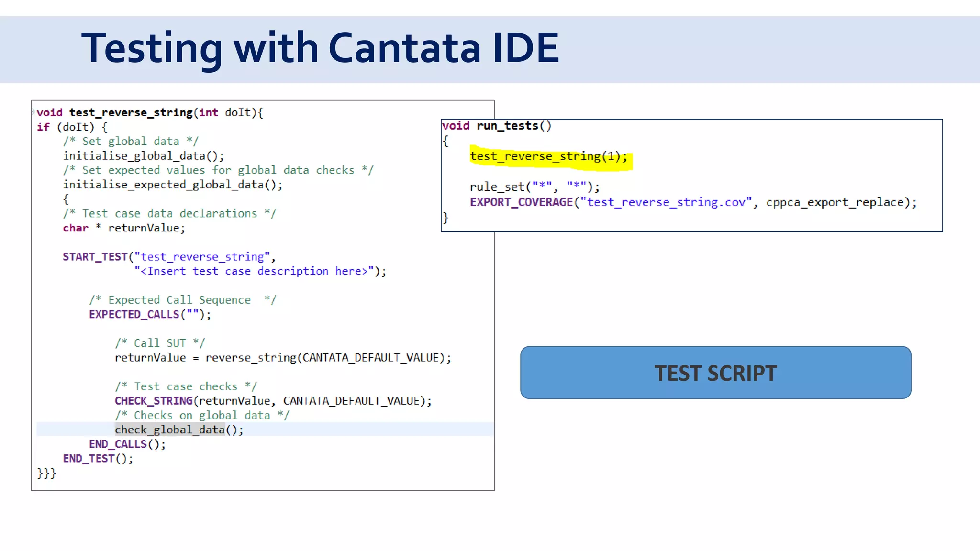980x551 pixels.
Task: Click the if (doIt) { line
Action: pos(72,127)
